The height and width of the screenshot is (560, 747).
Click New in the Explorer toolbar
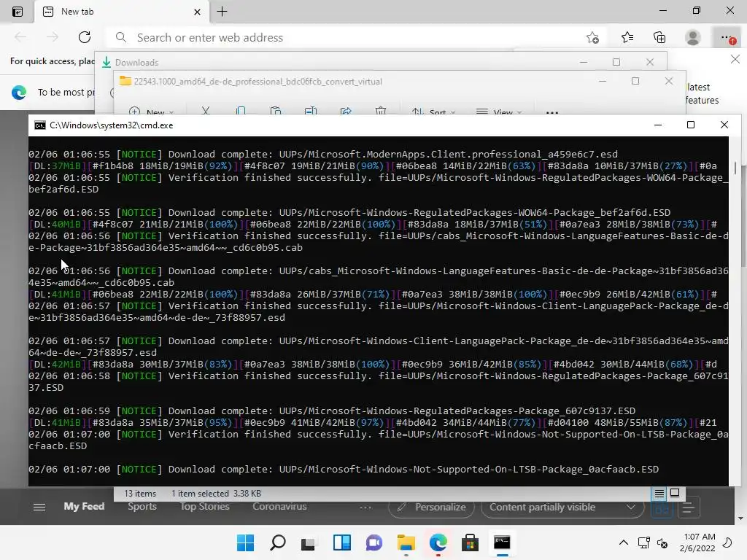click(152, 112)
